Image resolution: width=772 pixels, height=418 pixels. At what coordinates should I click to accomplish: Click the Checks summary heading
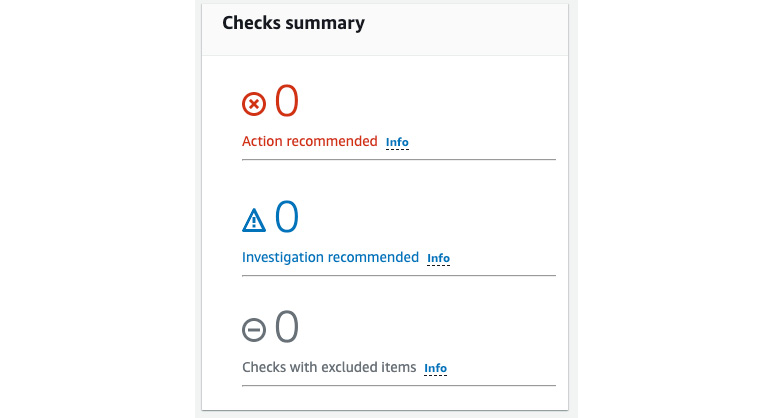(x=293, y=23)
